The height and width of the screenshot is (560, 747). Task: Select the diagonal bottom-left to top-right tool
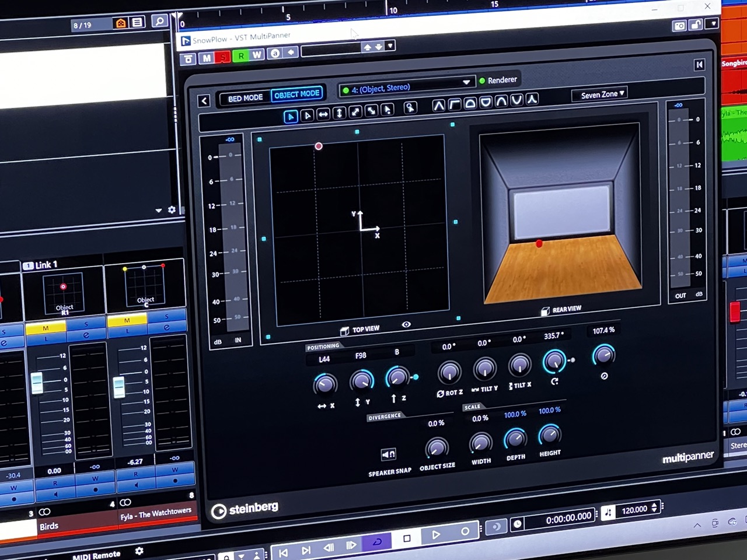click(355, 112)
